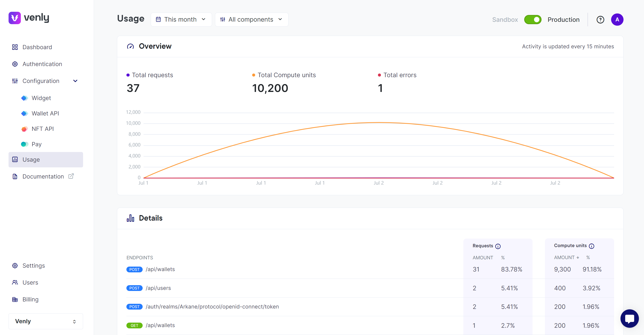Click the Overview gauge icon
The image size is (644, 335).
coord(130,46)
